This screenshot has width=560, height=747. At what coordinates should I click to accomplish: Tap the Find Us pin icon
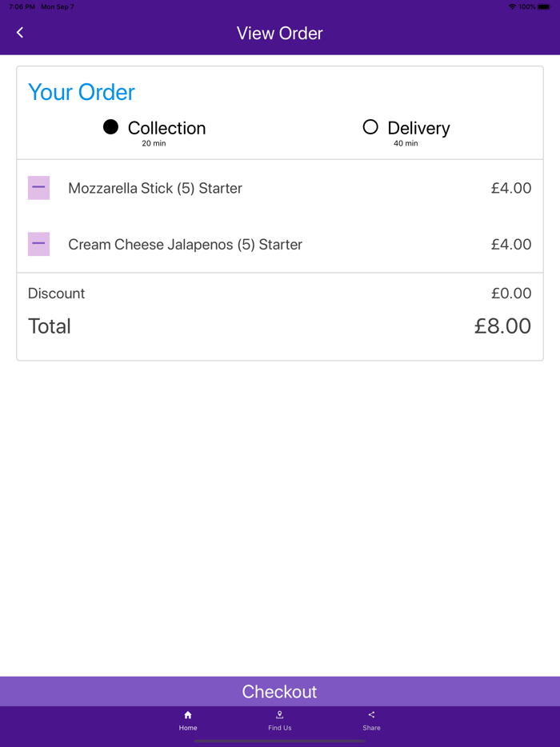tap(280, 715)
